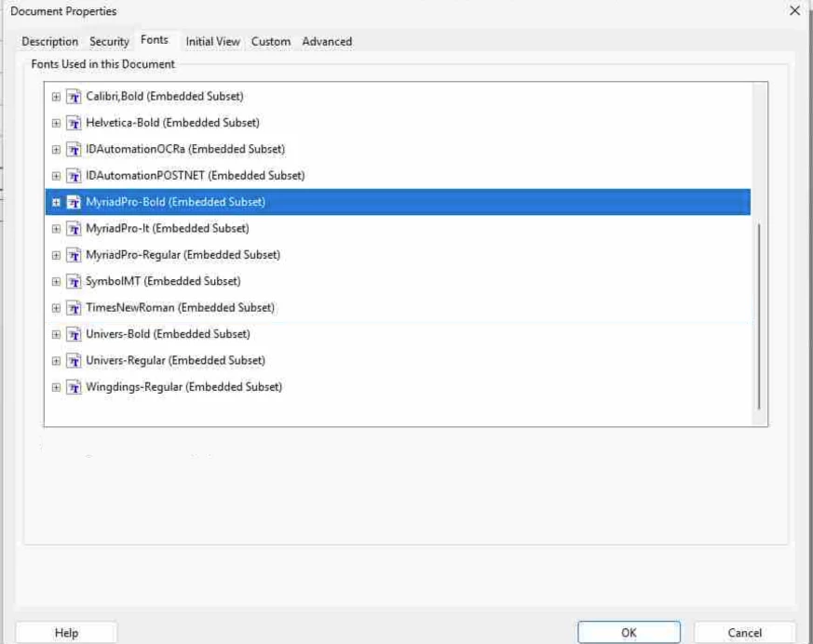Image resolution: width=813 pixels, height=644 pixels.
Task: Select "IDAutomationPOSTNET (Embedded Subset)" row text
Action: pyautogui.click(x=195, y=176)
